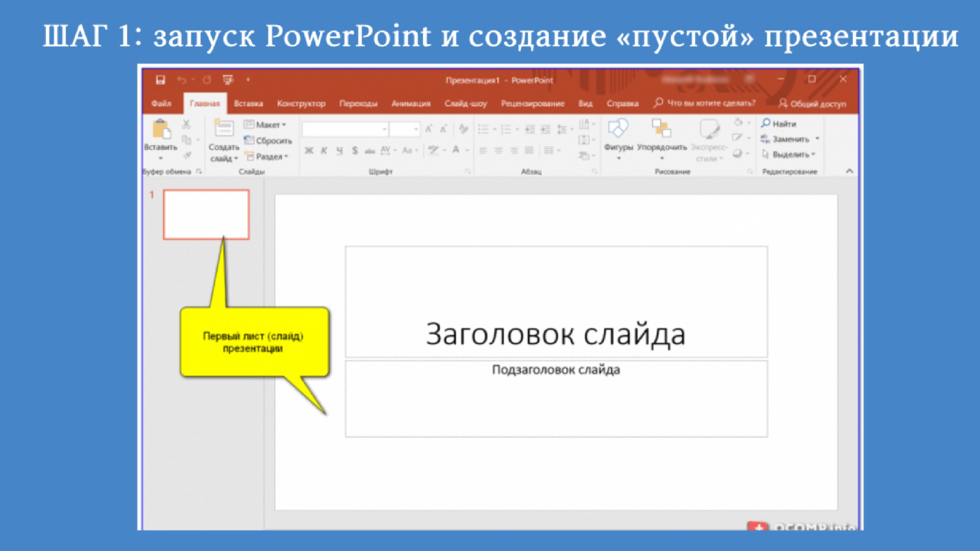This screenshot has height=551, width=980.
Task: Click the Cut scissors icon
Action: [x=186, y=124]
